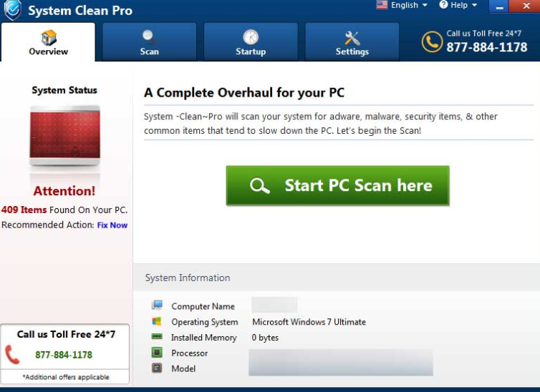Click the 'Computer Name' label
The height and width of the screenshot is (392, 540).
pos(203,306)
